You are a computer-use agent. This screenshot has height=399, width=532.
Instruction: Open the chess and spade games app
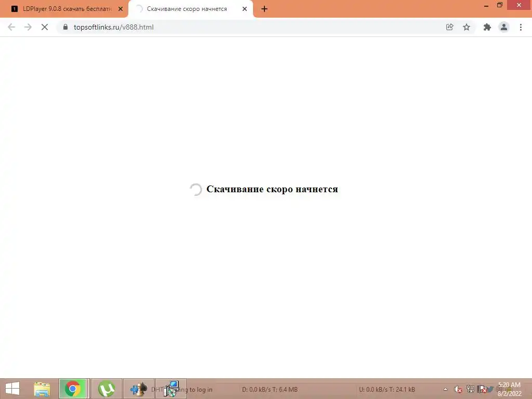[138, 389]
